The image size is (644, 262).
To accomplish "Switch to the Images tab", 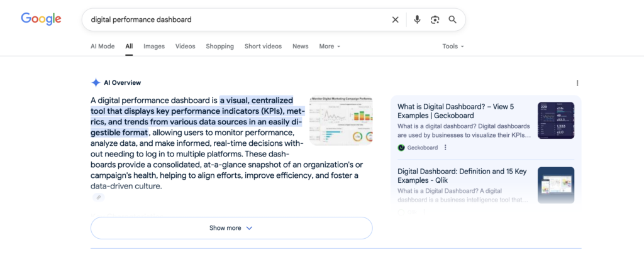I will [x=153, y=46].
